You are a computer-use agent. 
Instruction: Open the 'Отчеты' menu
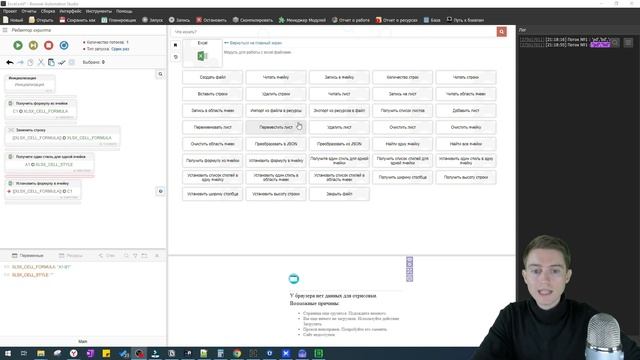29,11
